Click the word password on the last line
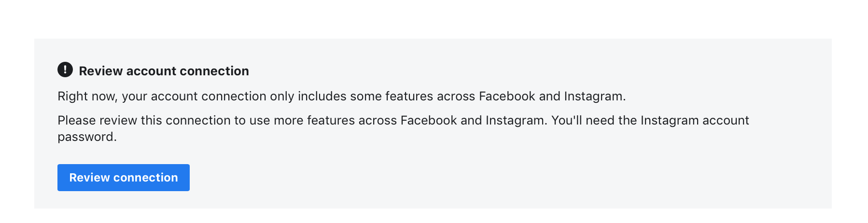Image resolution: width=868 pixels, height=223 pixels. click(87, 137)
